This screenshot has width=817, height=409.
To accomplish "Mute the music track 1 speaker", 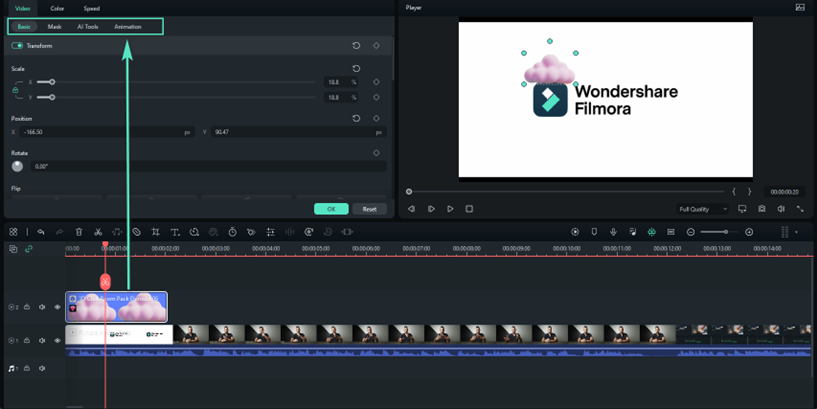I will tap(42, 368).
